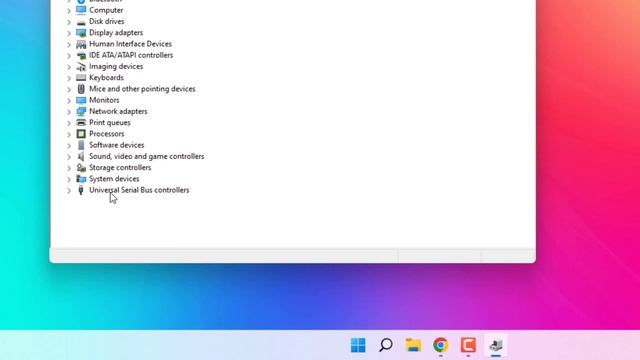640x360 pixels.
Task: Select "Sound, video and game controllers" label
Action: click(147, 156)
